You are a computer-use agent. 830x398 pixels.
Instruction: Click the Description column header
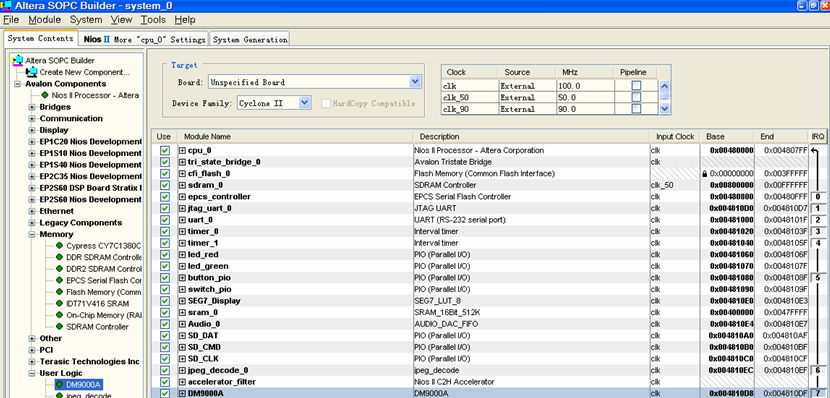pos(531,137)
